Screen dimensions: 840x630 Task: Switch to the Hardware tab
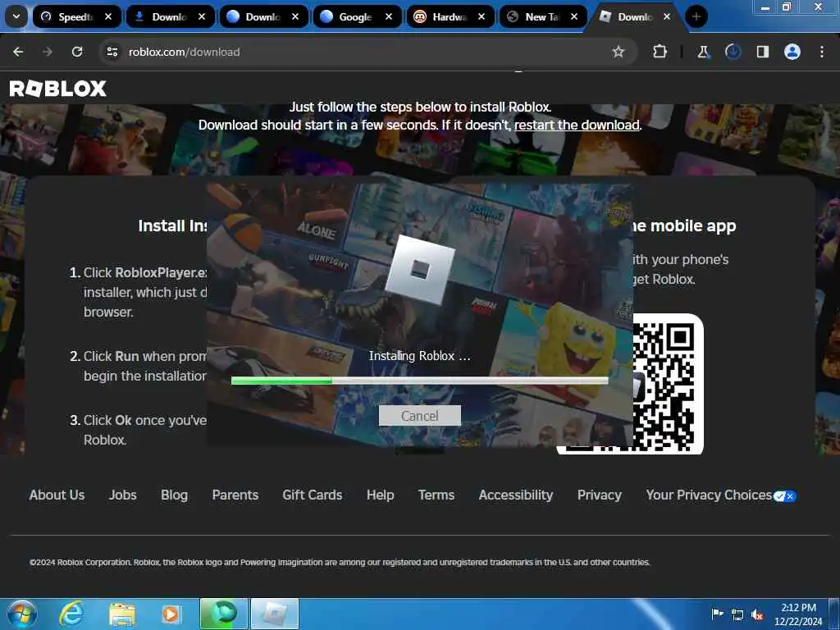[450, 16]
